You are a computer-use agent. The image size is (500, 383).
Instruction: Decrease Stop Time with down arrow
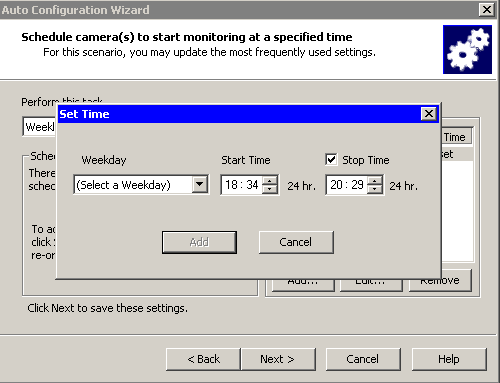click(x=375, y=189)
